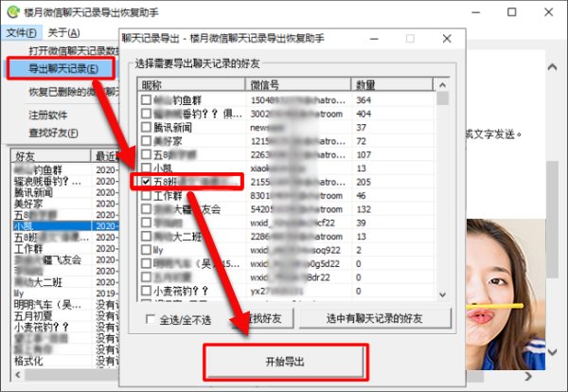Check the 工作群 row checkbox
The image size is (568, 392).
(146, 196)
